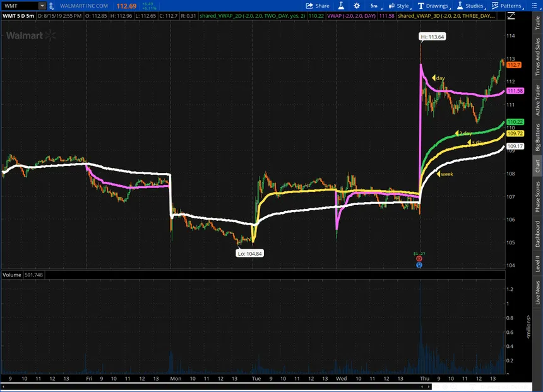The image size is (543, 392).
Task: Select the Chart sidebar tab
Action: [x=537, y=166]
